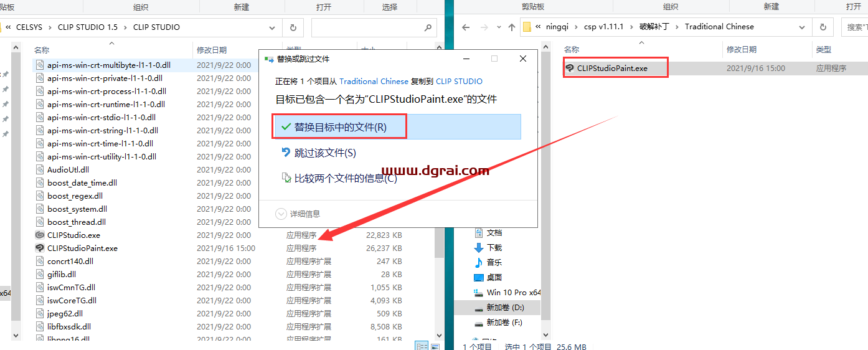This screenshot has height=350, width=868.
Task: Select boost_thread.dll in the list
Action: coord(77,222)
